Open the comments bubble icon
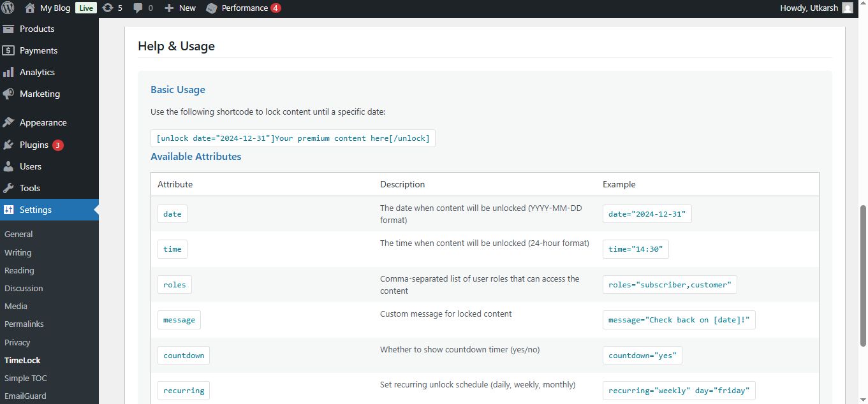Screen dimensions: 868x404 (138, 8)
